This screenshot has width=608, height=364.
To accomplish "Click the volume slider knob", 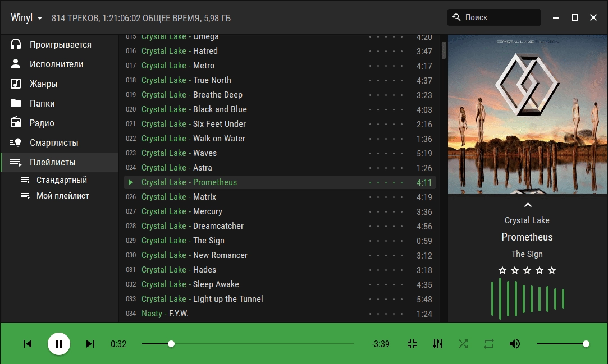I will point(586,344).
